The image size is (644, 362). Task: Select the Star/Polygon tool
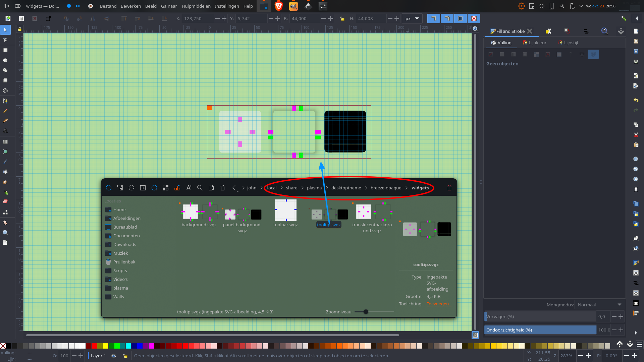click(5, 70)
